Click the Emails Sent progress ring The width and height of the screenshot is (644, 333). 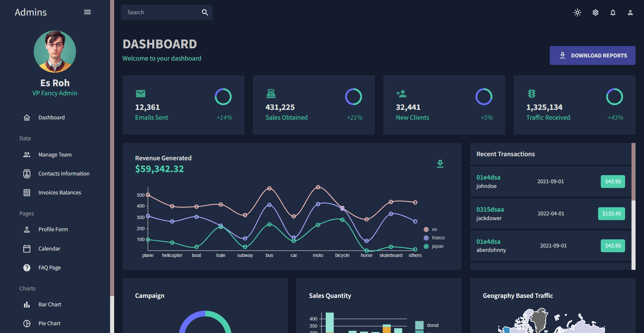tap(223, 97)
